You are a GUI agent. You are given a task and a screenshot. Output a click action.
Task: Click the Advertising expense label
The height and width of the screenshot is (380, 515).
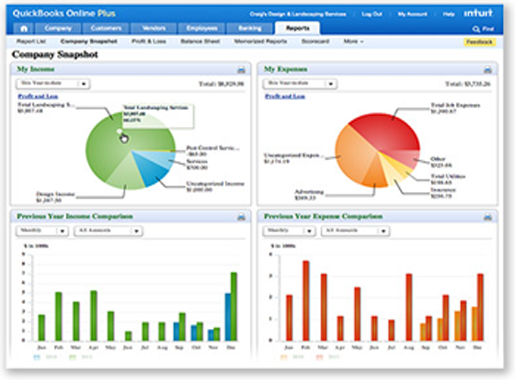pos(309,195)
